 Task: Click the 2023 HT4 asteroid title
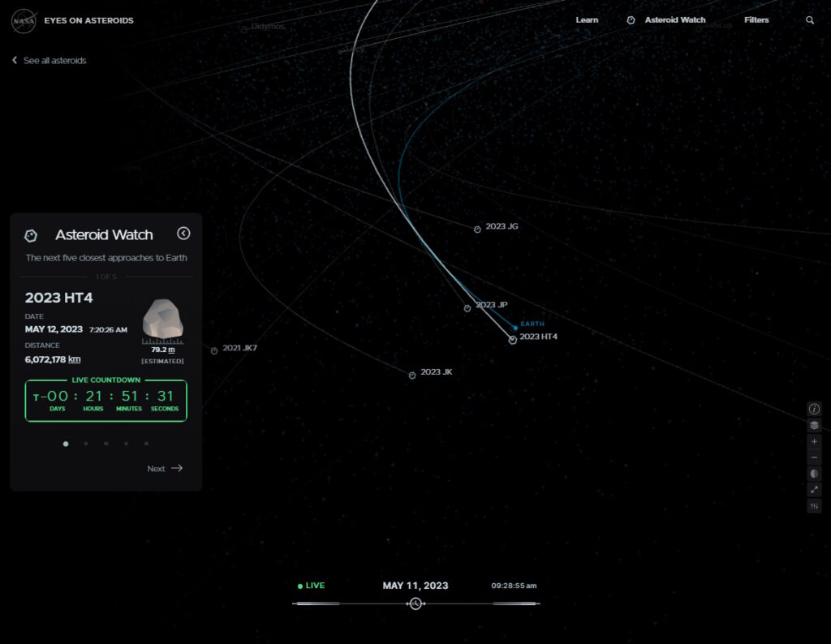pos(58,298)
